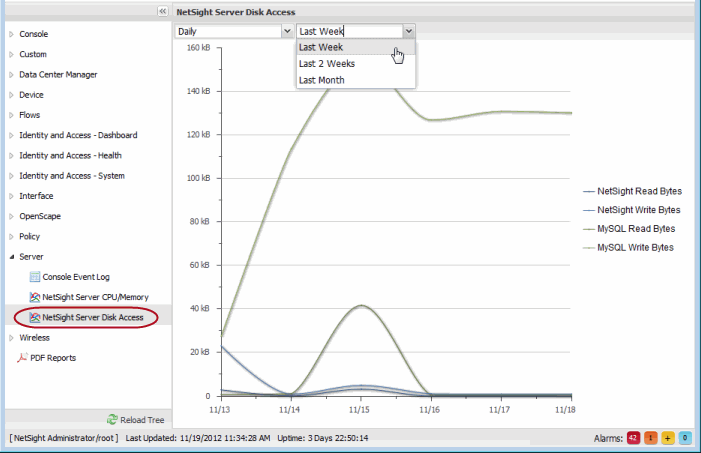Click the orange major alarms badge
This screenshot has height=453, width=701.
point(650,438)
